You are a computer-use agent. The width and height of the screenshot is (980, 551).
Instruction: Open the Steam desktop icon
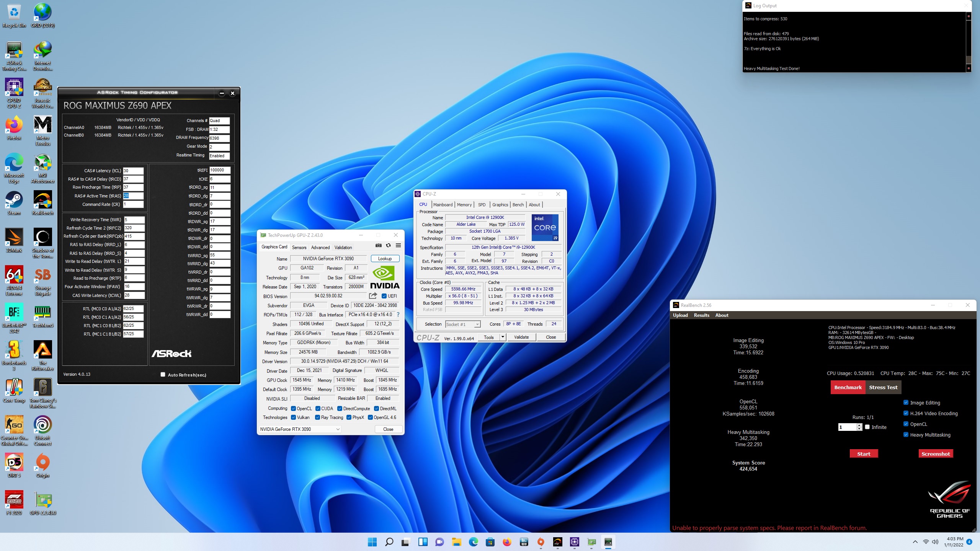pyautogui.click(x=14, y=203)
